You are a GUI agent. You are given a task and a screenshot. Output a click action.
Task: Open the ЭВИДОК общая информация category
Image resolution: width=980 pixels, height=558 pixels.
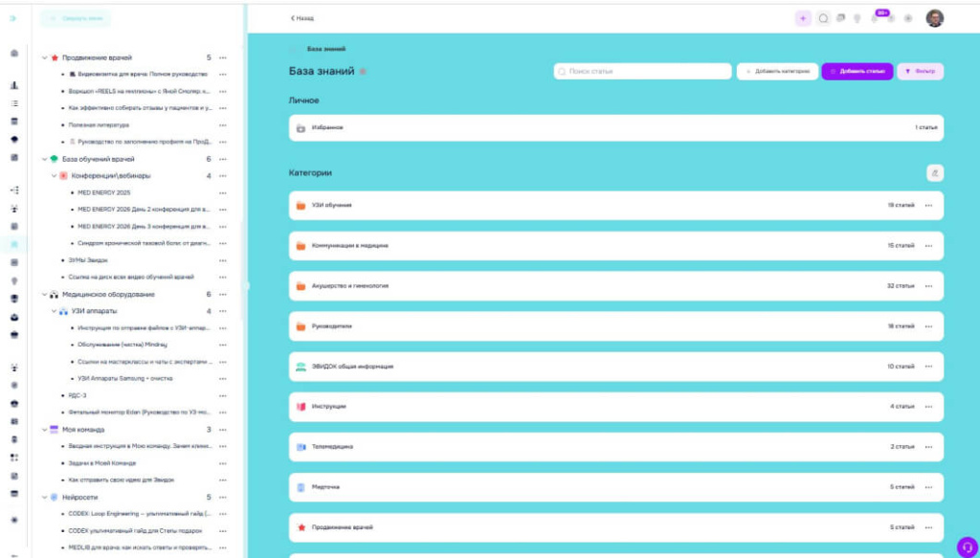[616, 367]
